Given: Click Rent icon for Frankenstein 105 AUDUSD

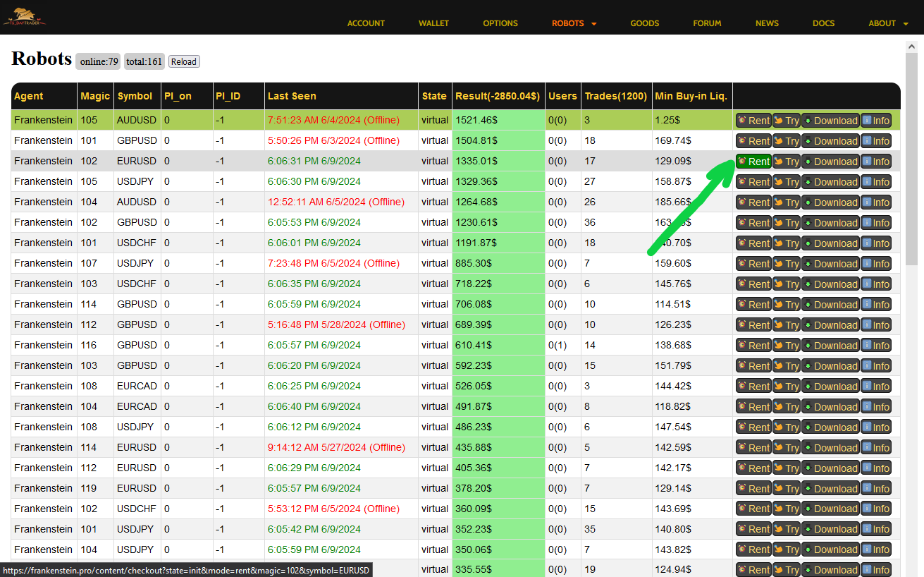Looking at the screenshot, I should (x=742, y=121).
